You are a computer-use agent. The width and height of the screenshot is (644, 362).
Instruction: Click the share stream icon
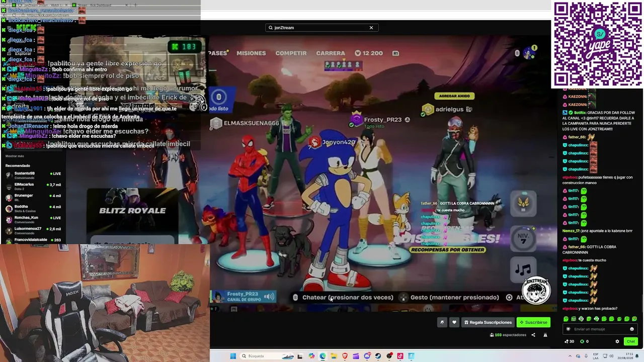[533, 335]
